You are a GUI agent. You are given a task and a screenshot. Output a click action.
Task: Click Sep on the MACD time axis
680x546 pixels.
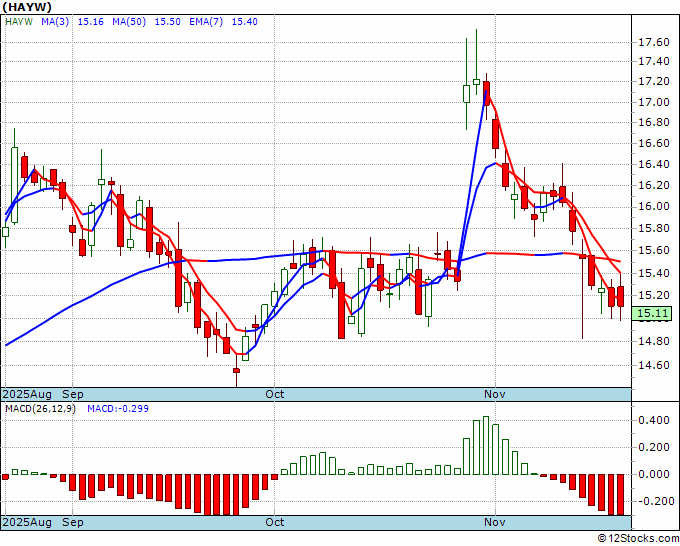[x=72, y=522]
